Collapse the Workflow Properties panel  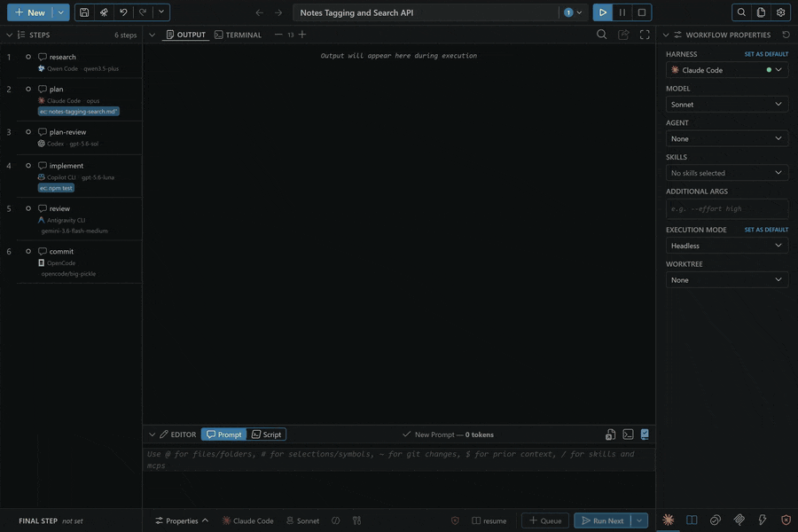click(666, 35)
